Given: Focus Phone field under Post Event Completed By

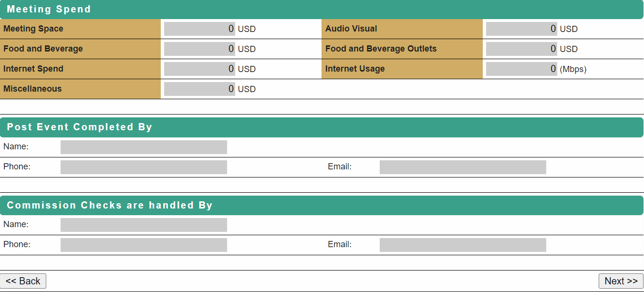Looking at the screenshot, I should click(x=144, y=167).
